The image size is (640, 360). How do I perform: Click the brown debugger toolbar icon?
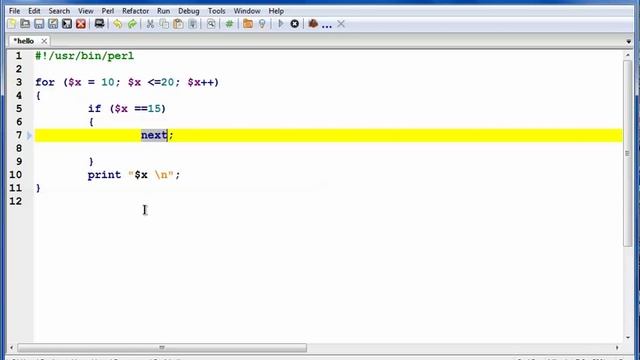tap(313, 24)
